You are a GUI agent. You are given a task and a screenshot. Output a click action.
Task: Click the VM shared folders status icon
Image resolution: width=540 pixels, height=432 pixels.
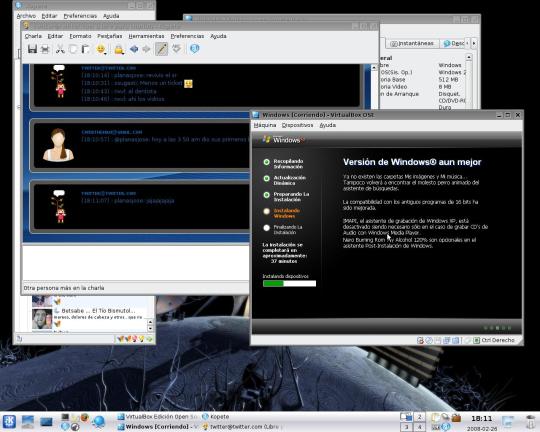tap(455, 340)
